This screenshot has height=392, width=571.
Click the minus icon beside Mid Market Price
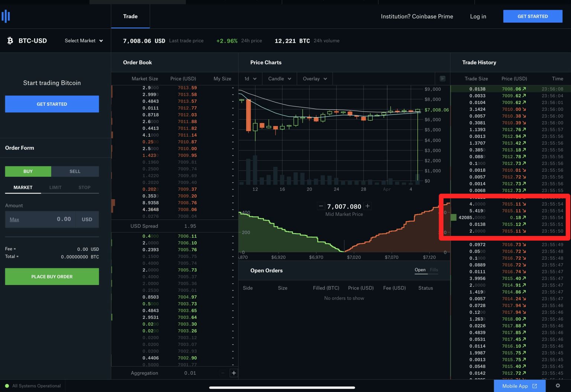tap(320, 206)
